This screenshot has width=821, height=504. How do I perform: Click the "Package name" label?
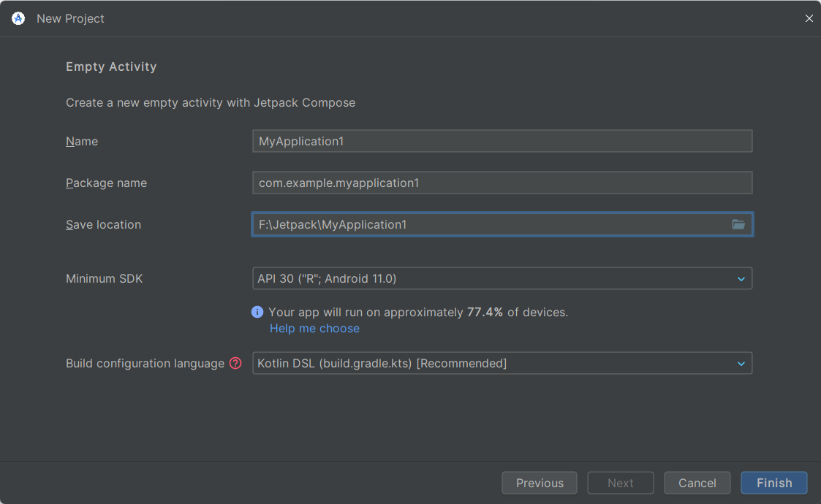pyautogui.click(x=106, y=183)
